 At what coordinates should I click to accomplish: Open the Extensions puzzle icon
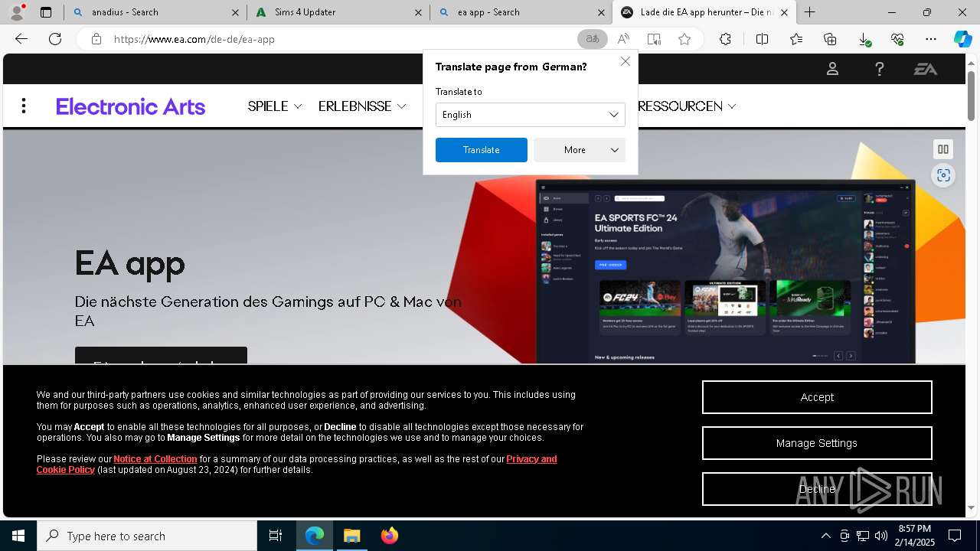725,39
